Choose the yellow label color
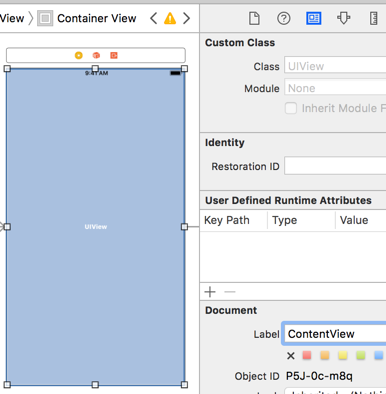 (x=343, y=355)
